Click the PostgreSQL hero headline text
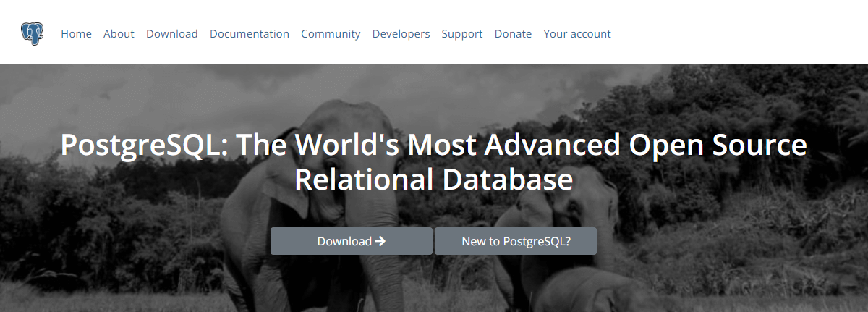Viewport: 868px width, 312px height. coord(434,161)
